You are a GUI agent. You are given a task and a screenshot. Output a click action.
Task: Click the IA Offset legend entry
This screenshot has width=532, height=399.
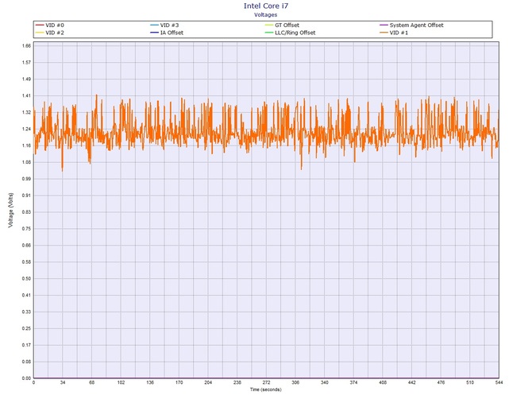[x=167, y=33]
